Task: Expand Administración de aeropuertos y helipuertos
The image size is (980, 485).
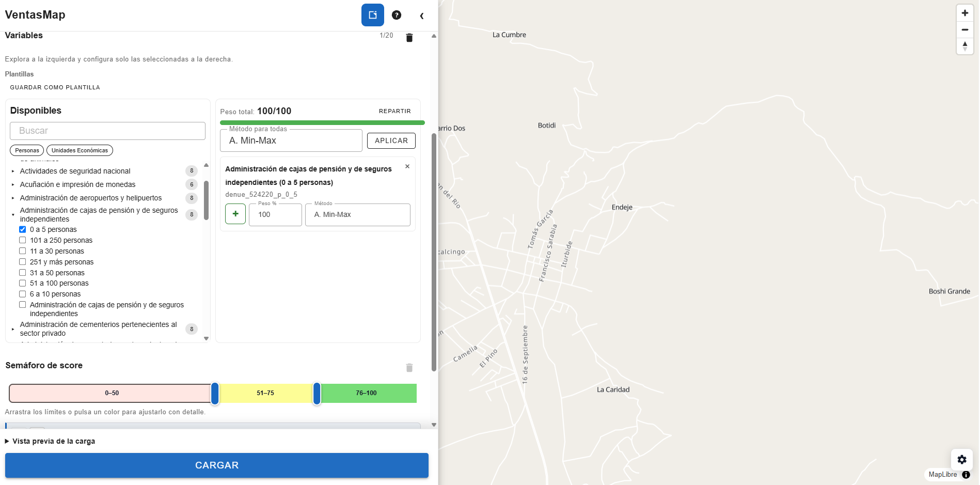Action: click(13, 198)
